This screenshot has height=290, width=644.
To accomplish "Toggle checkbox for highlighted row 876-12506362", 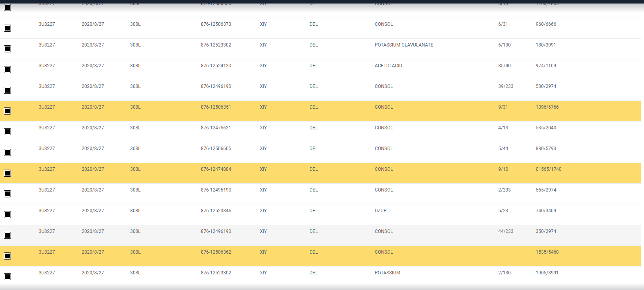I will 7,256.
